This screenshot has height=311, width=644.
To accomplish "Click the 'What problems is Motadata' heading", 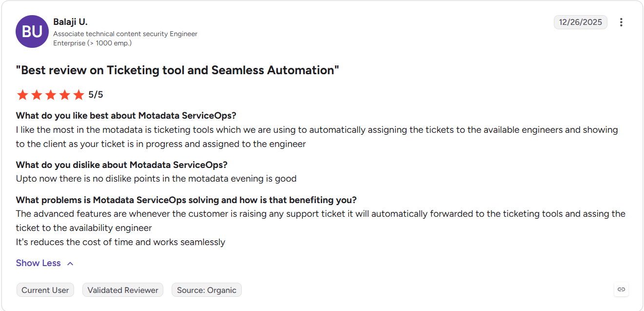I will point(186,200).
